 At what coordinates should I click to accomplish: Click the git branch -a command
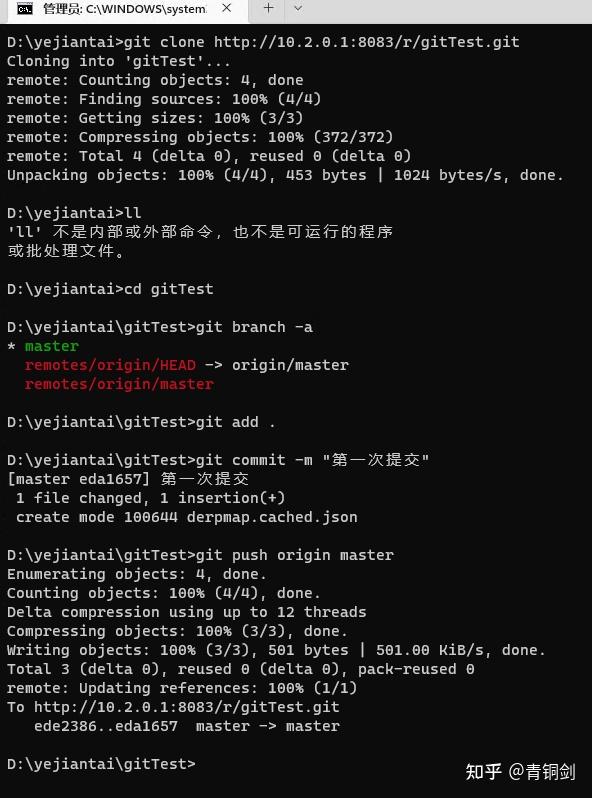(254, 327)
